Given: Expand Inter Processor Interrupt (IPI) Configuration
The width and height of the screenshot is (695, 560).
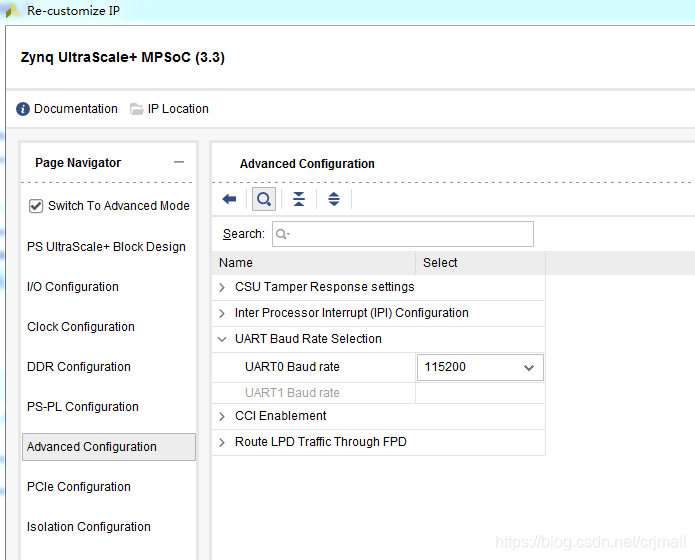Looking at the screenshot, I should [x=222, y=313].
